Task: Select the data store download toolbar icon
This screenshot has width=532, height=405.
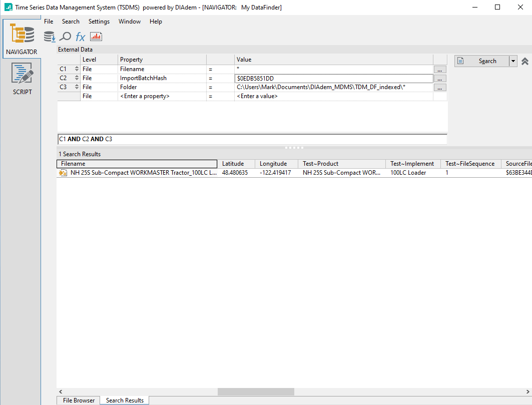Action: [x=49, y=37]
